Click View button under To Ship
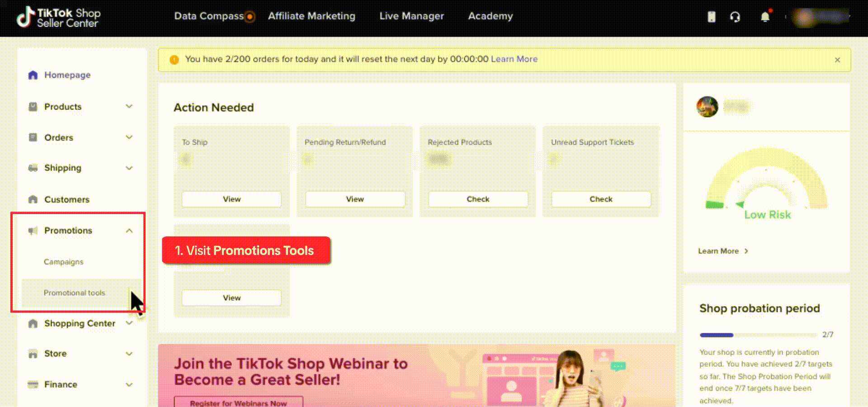The width and height of the screenshot is (868, 407). pos(231,199)
